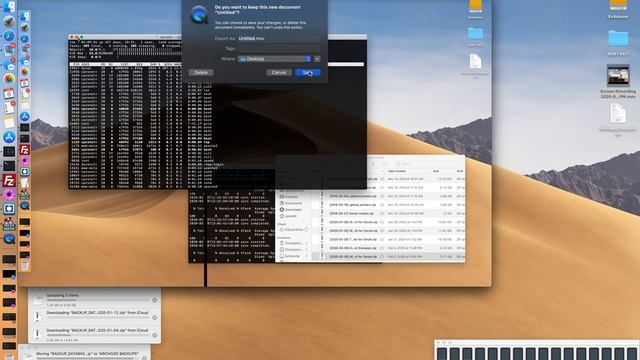This screenshot has height=360, width=640.
Task: Open Reminders from the outer Dock
Action: [9, 108]
